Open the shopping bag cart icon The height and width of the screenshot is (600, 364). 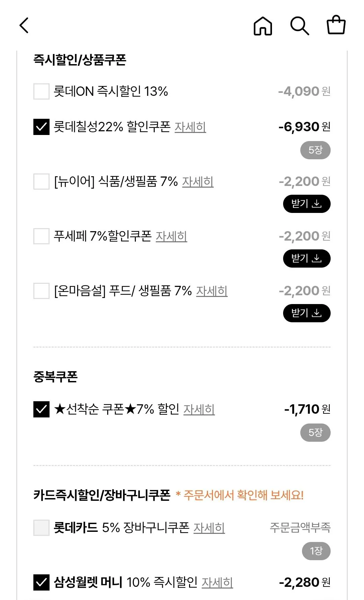coord(336,25)
